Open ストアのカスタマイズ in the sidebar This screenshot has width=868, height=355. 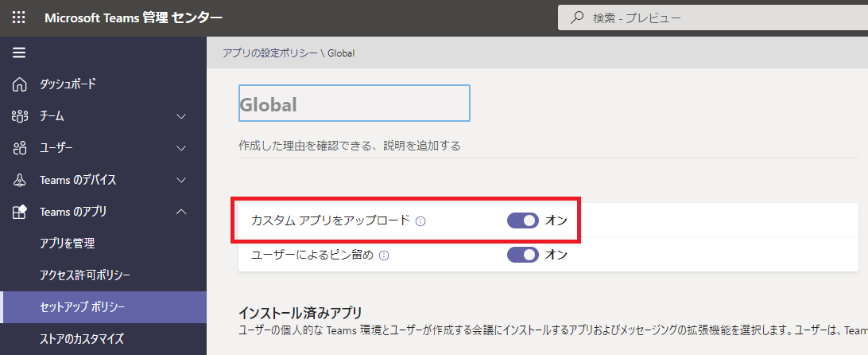tap(82, 339)
